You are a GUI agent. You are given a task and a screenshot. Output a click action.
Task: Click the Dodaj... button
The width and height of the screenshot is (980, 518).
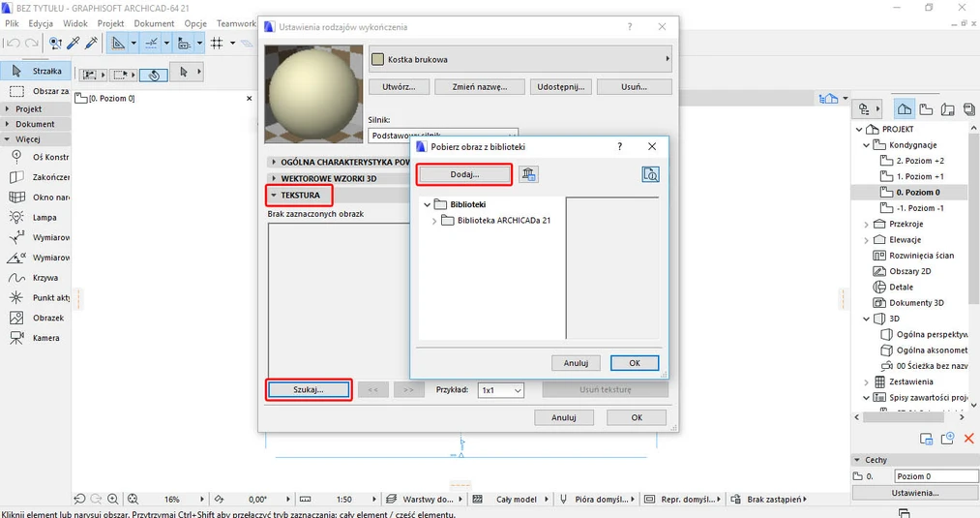point(464,174)
